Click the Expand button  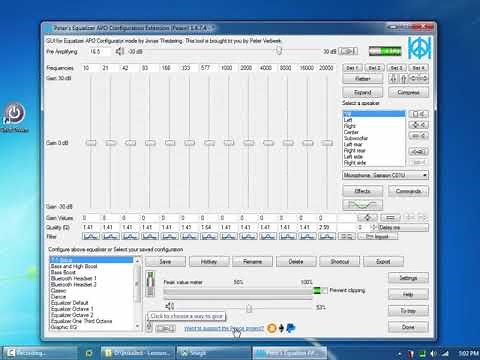click(x=363, y=92)
